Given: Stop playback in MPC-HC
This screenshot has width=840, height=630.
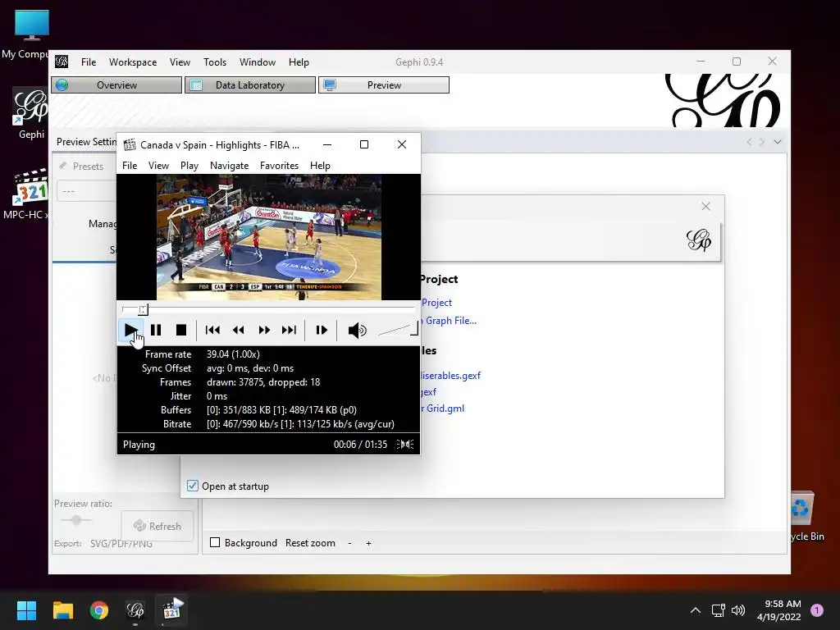Looking at the screenshot, I should pos(181,330).
